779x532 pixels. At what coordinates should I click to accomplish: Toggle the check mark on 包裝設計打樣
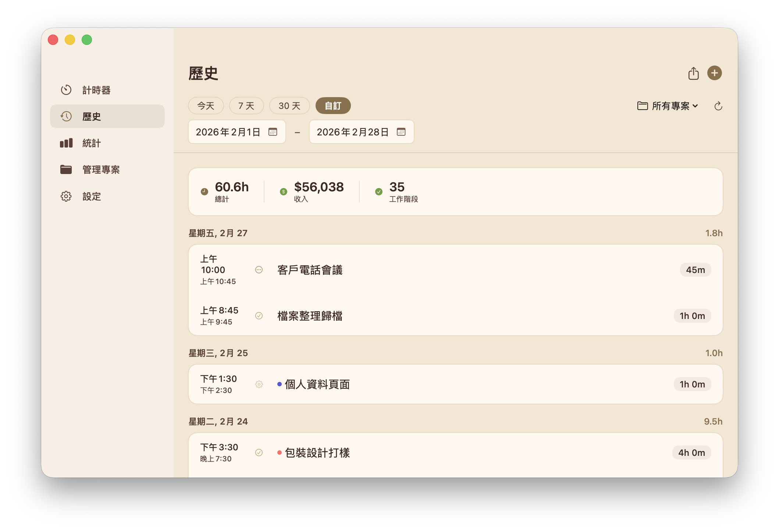pos(259,452)
